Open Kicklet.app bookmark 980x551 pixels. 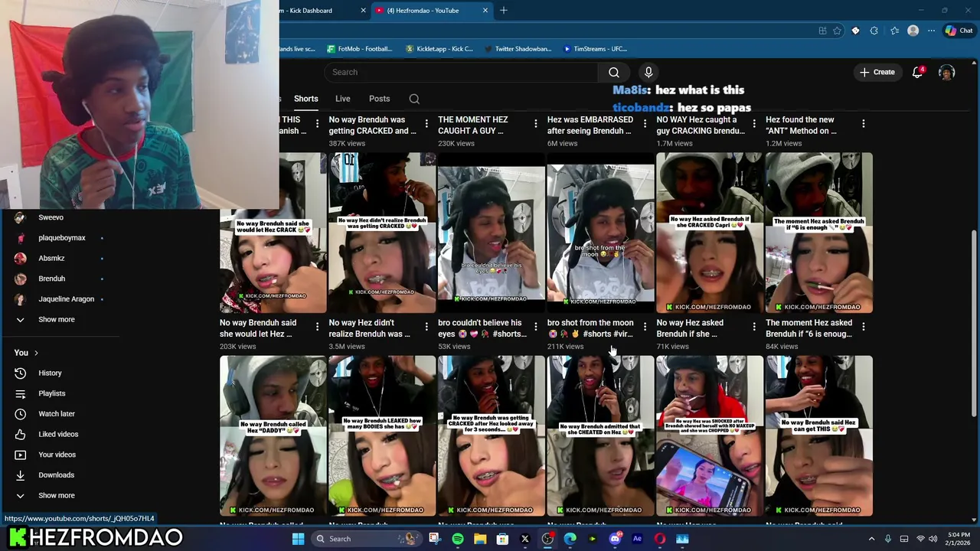(439, 49)
